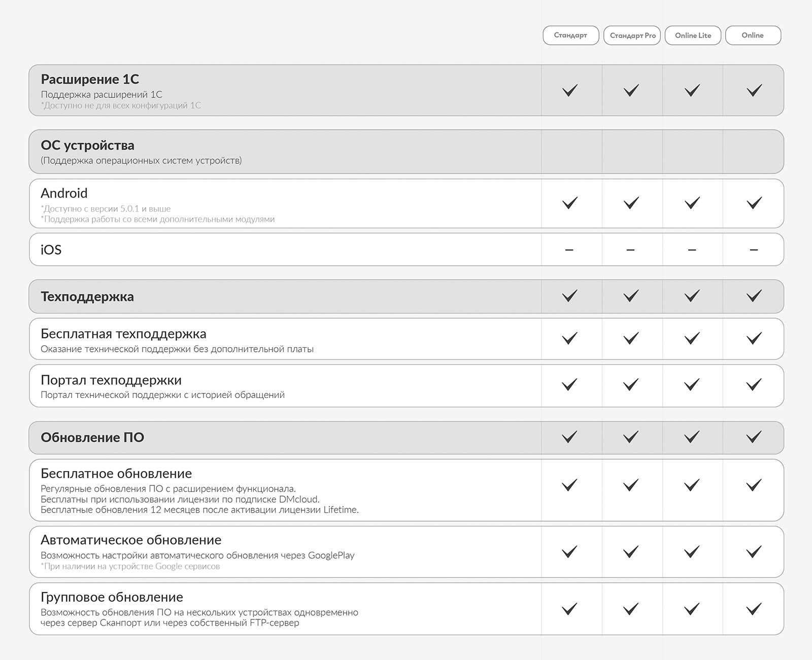
Task: Open the Online Lite plan tab
Action: click(x=693, y=36)
